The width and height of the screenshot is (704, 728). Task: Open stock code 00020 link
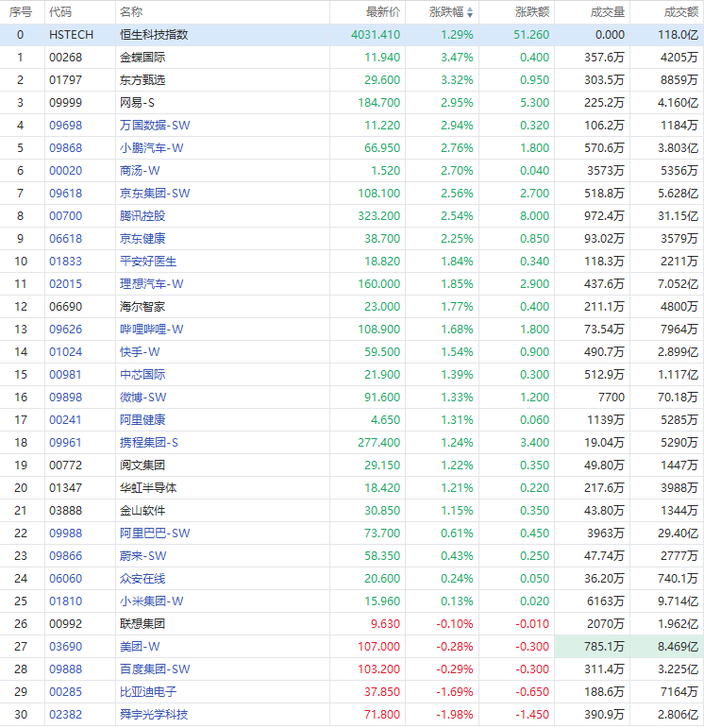tap(65, 171)
